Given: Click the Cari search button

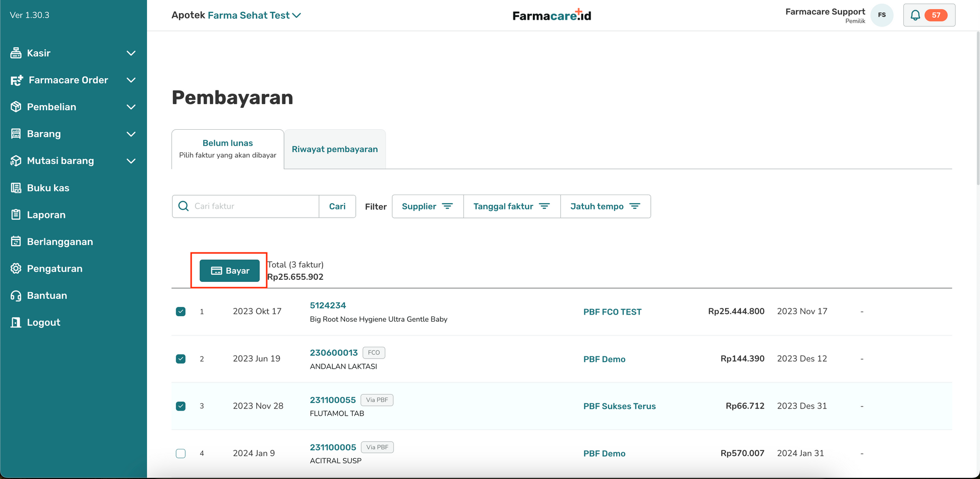Looking at the screenshot, I should (337, 206).
